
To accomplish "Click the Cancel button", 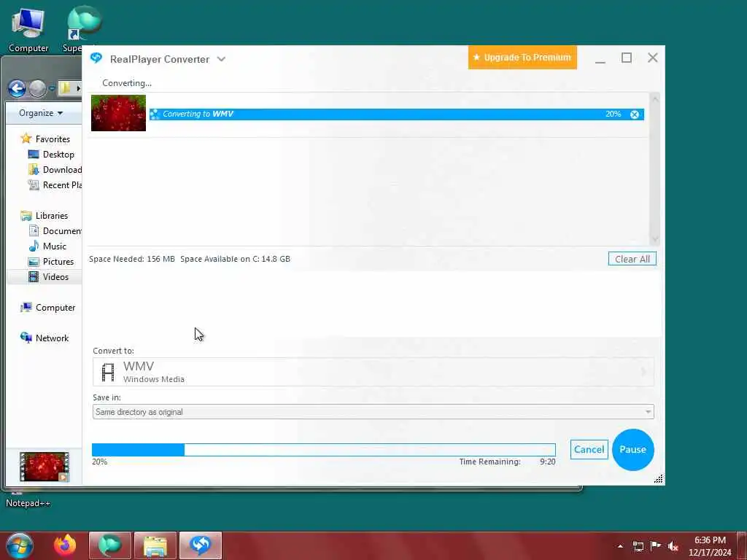I will [x=589, y=449].
